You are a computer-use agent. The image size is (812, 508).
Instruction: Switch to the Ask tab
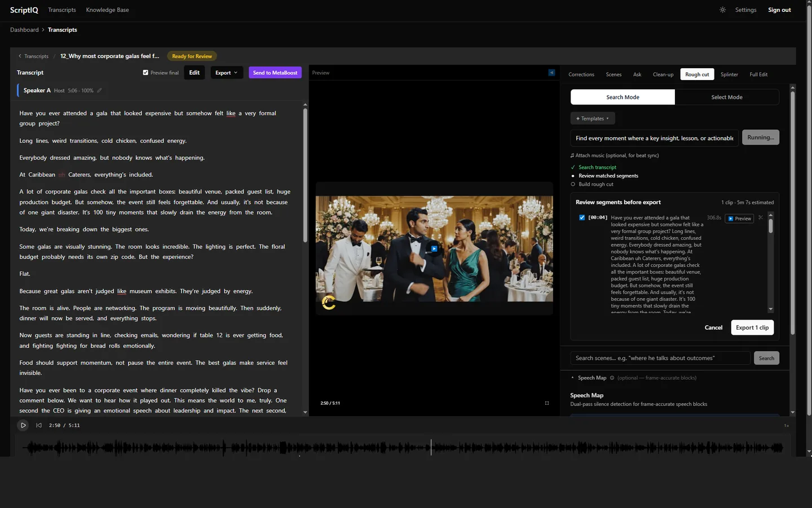(637, 75)
